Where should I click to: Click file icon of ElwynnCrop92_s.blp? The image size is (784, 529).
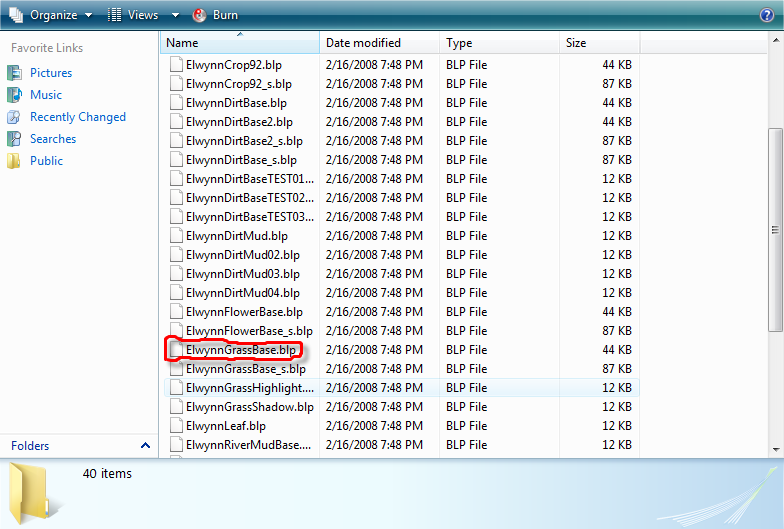tap(176, 84)
